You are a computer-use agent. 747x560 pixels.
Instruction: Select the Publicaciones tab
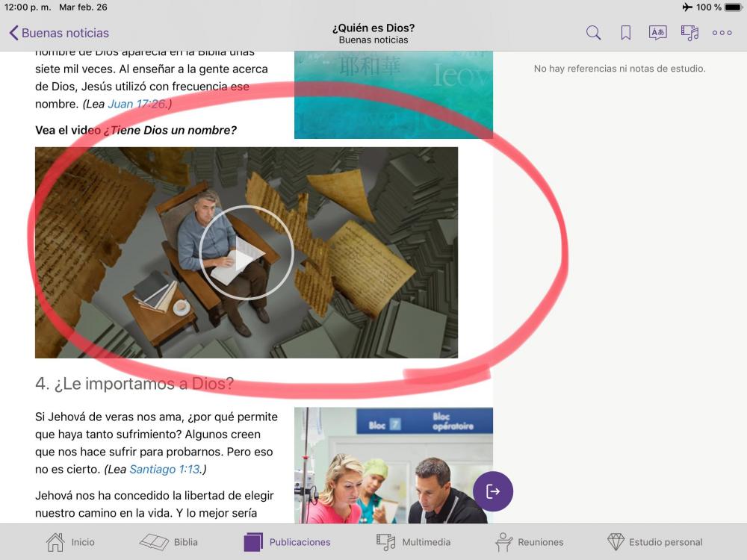point(288,542)
